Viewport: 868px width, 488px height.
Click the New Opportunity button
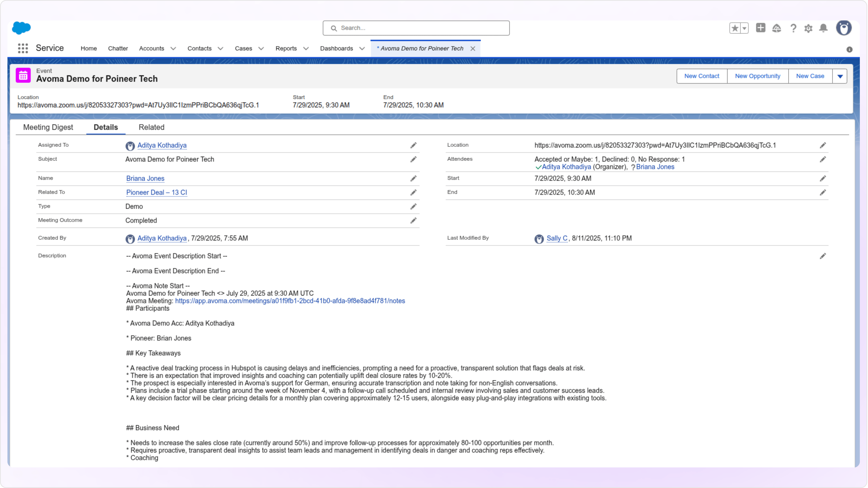click(x=758, y=76)
